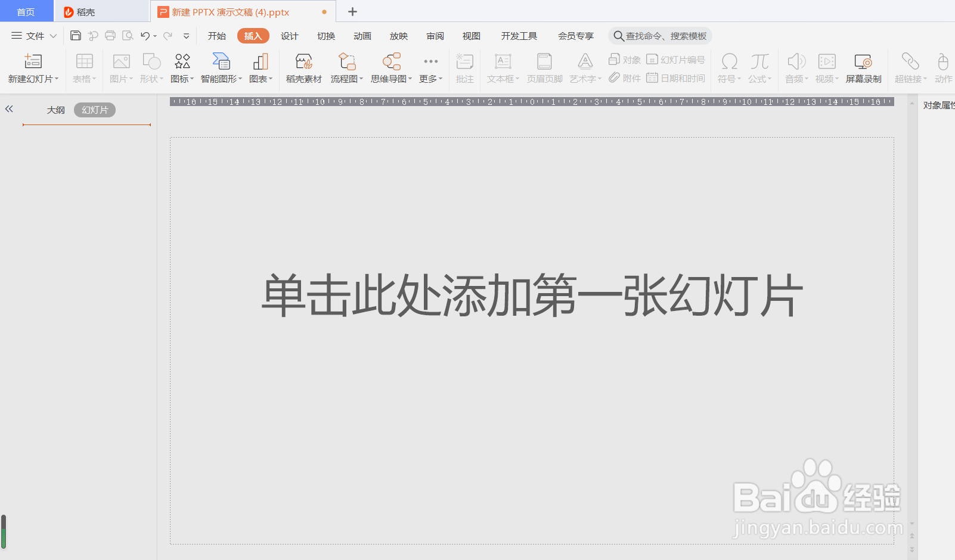Expand the 图表 dropdown arrow
The width and height of the screenshot is (955, 560).
[x=271, y=79]
